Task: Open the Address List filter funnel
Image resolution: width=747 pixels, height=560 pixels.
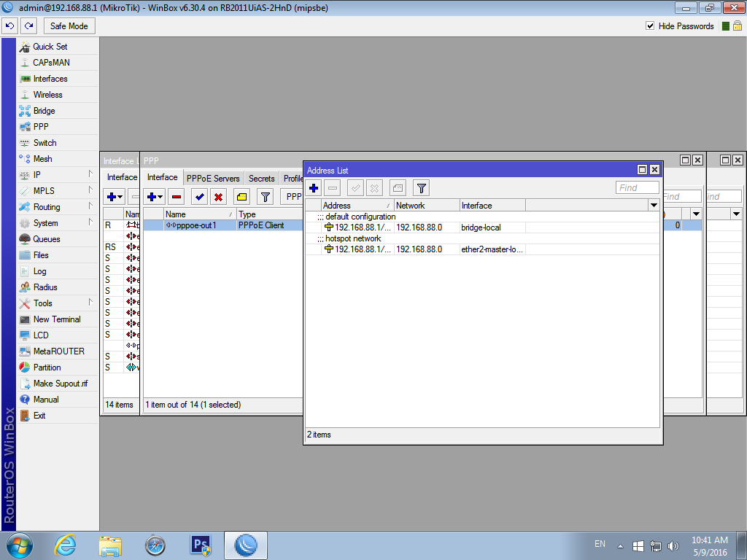Action: [421, 188]
